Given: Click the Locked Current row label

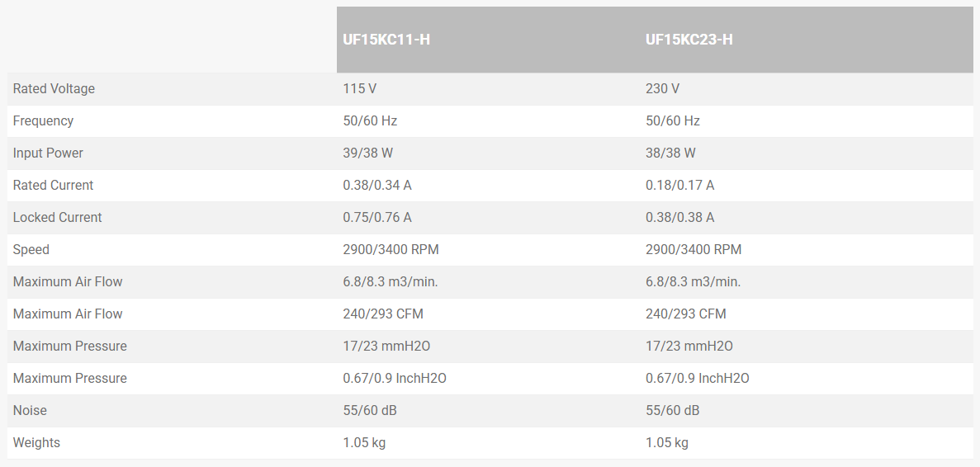Looking at the screenshot, I should 57,217.
